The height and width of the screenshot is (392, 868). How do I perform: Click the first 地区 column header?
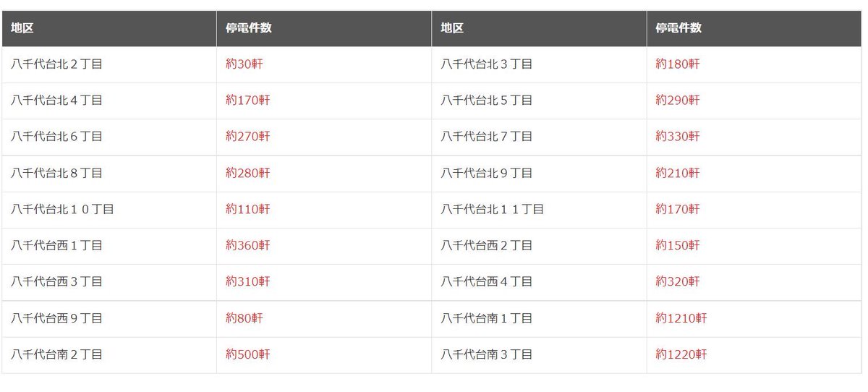point(22,28)
